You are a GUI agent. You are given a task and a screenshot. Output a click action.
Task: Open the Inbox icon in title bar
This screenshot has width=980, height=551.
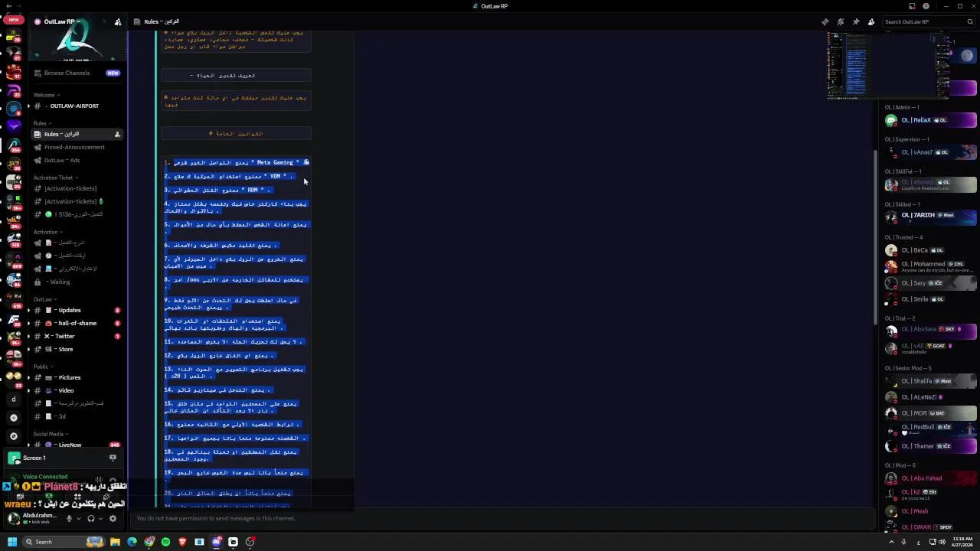click(x=912, y=6)
